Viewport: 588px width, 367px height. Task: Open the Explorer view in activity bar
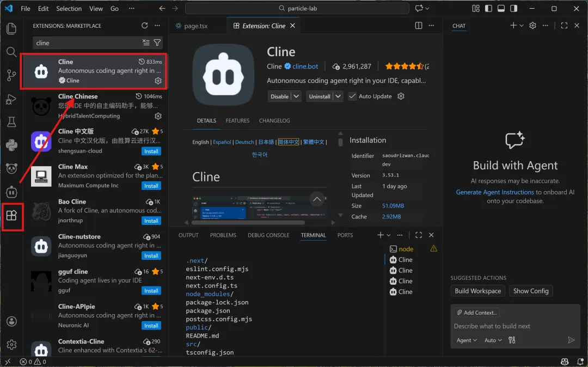[11, 28]
